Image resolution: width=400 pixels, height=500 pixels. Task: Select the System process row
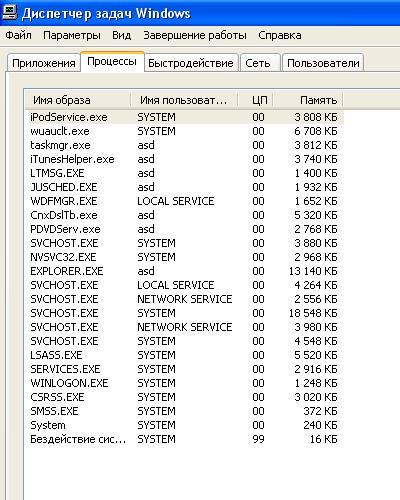tap(184, 425)
